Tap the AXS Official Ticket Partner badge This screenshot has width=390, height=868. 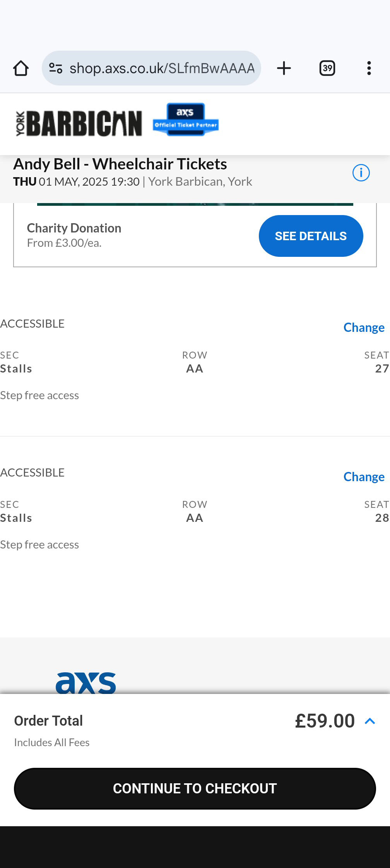(x=186, y=119)
